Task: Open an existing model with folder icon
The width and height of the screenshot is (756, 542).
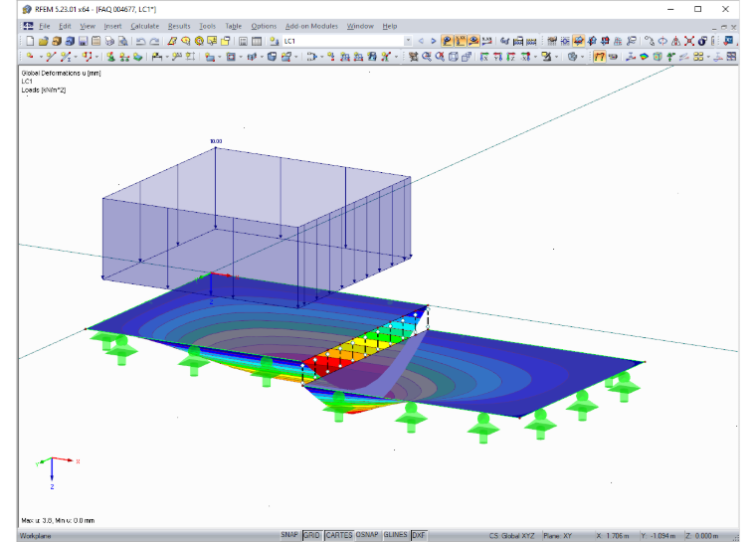Action: click(44, 41)
